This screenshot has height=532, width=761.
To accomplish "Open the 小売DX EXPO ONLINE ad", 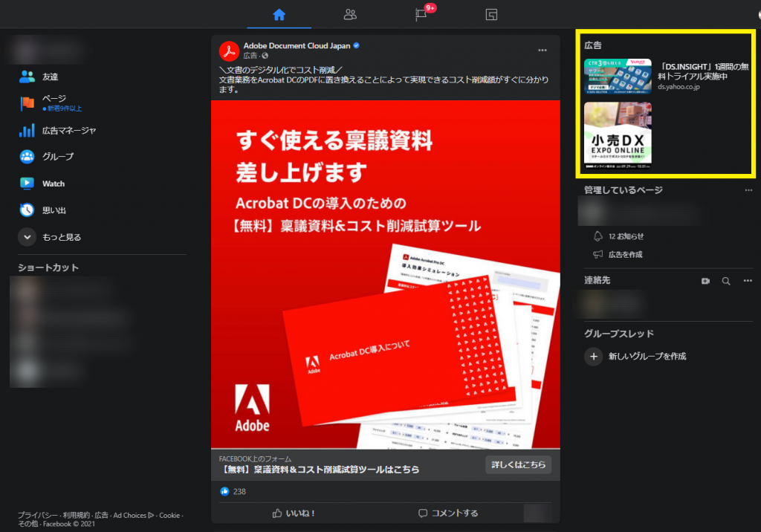I will (x=618, y=135).
